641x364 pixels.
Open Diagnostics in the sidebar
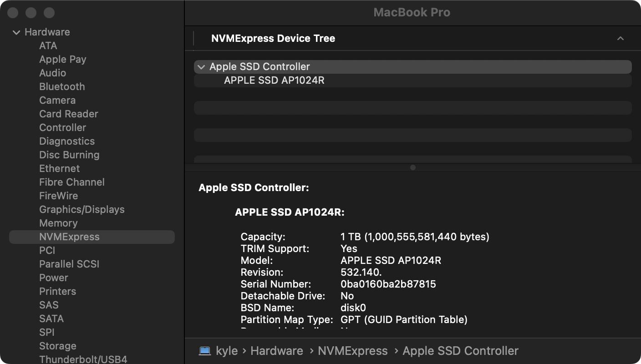pos(67,141)
